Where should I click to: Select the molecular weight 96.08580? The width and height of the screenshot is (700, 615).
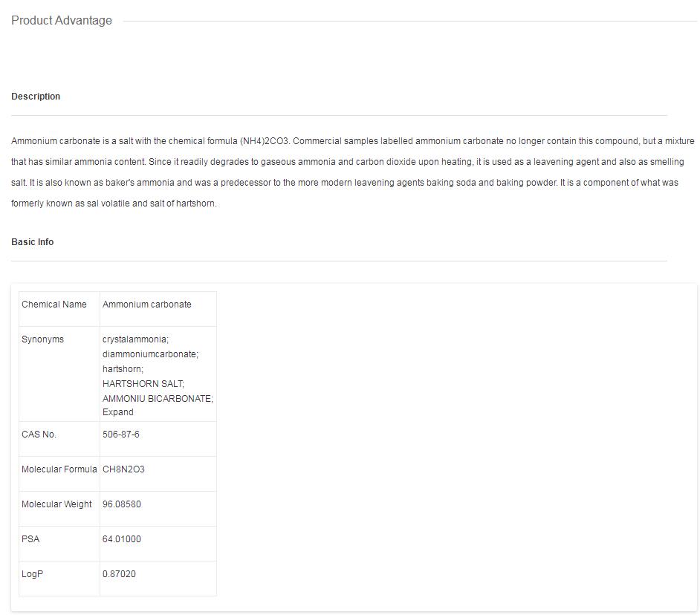[122, 504]
